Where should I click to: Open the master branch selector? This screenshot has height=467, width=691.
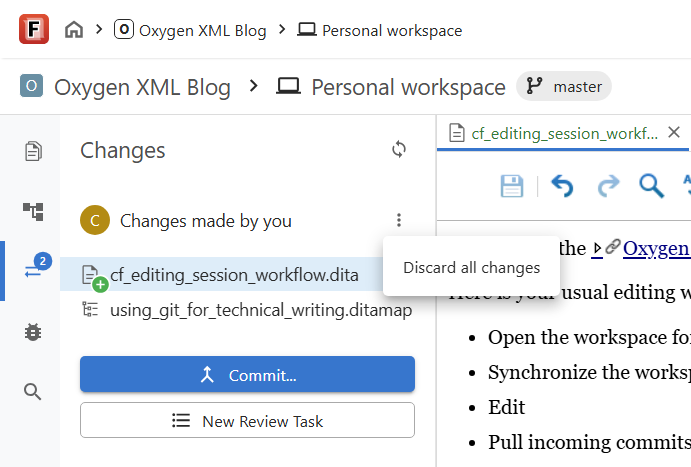[x=564, y=86]
